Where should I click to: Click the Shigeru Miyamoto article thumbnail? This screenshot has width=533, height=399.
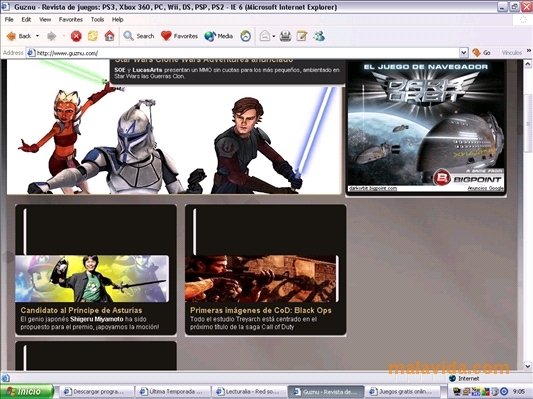pos(92,279)
